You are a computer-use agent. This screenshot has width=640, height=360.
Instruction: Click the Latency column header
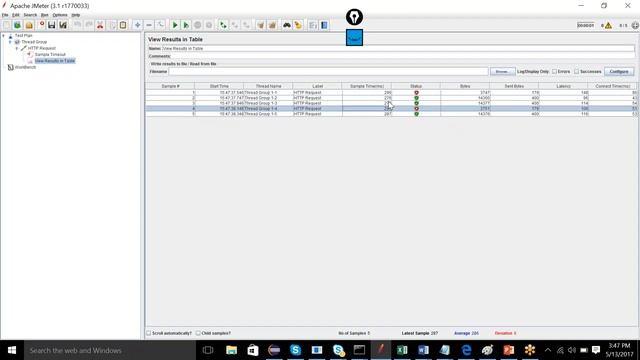(563, 86)
